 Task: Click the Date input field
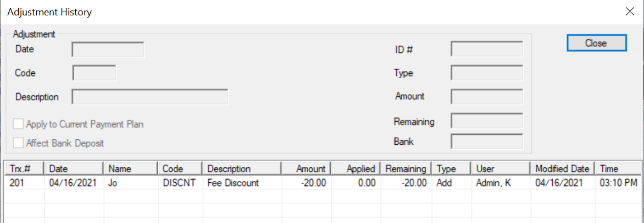coord(108,50)
